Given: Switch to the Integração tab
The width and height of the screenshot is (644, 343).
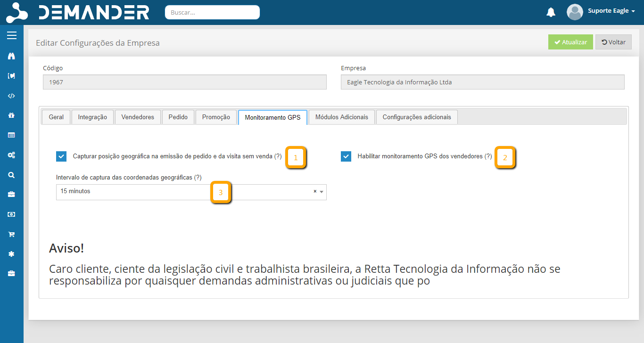Looking at the screenshot, I should pyautogui.click(x=92, y=117).
